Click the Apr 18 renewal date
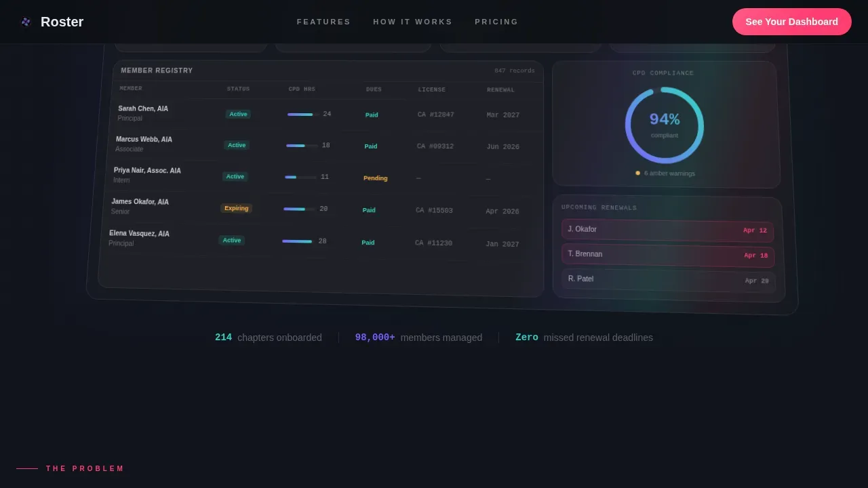Image resolution: width=868 pixels, height=488 pixels. (756, 256)
